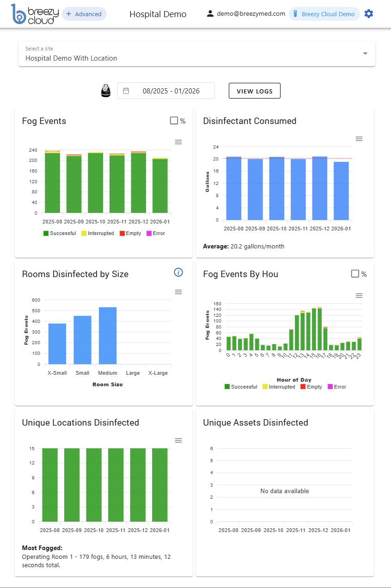View info about Rooms Disinfected by Size
This screenshot has width=391, height=588.
178,272
